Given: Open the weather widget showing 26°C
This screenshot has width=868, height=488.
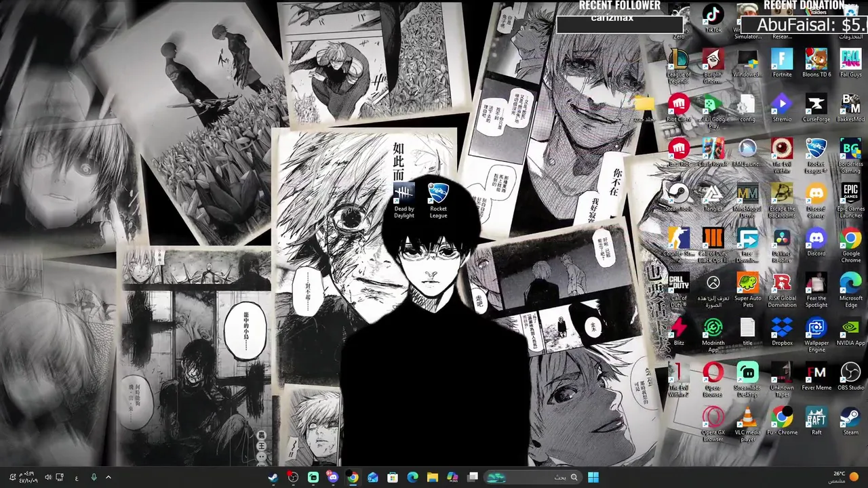Looking at the screenshot, I should point(845,477).
